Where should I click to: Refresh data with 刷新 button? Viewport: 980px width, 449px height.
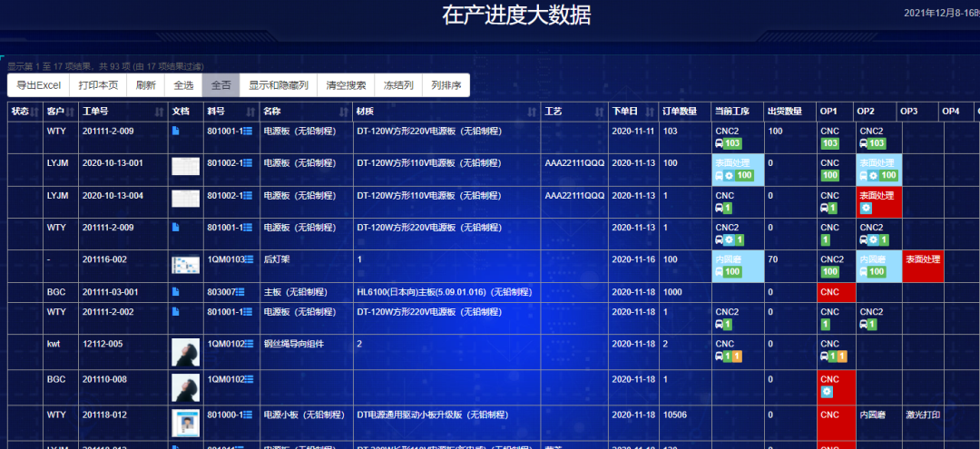145,85
